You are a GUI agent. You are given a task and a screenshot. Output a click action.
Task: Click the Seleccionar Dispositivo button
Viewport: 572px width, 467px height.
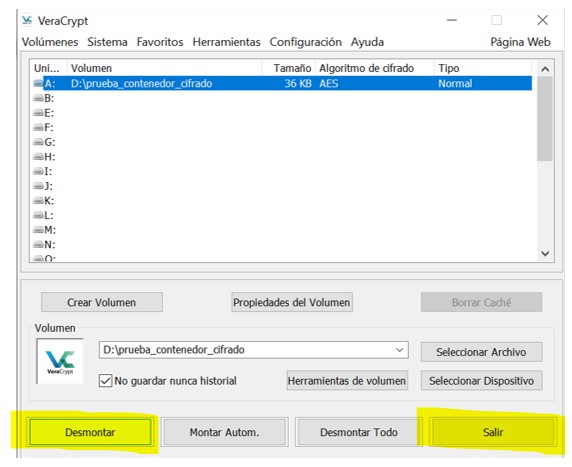481,381
